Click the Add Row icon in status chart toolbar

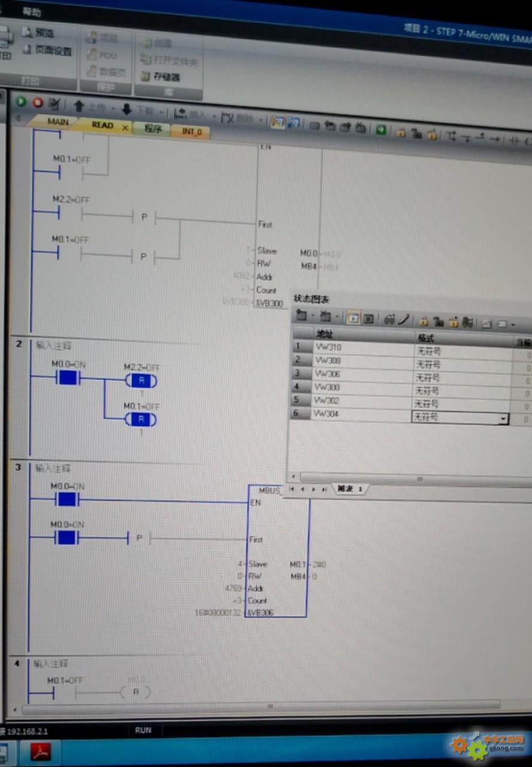pos(301,315)
